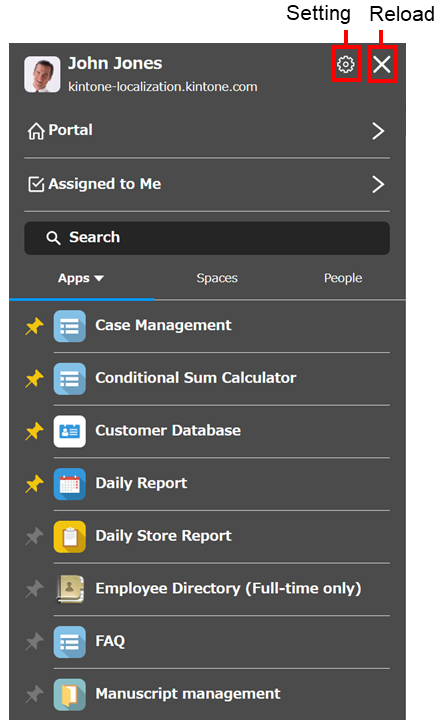Open Daily Report app name
This screenshot has height=720, width=444.
(x=141, y=484)
